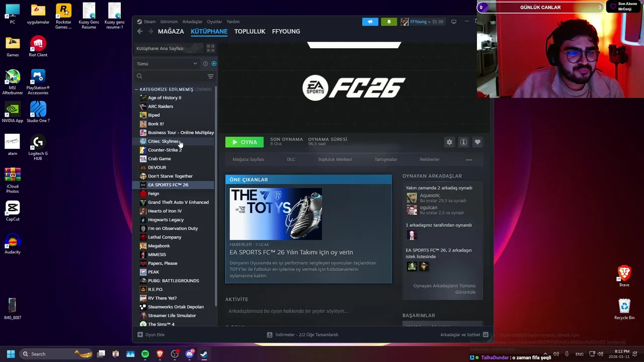Switch to the MAĞAZA tab
Screen dimensions: 644x362
pyautogui.click(x=171, y=31)
